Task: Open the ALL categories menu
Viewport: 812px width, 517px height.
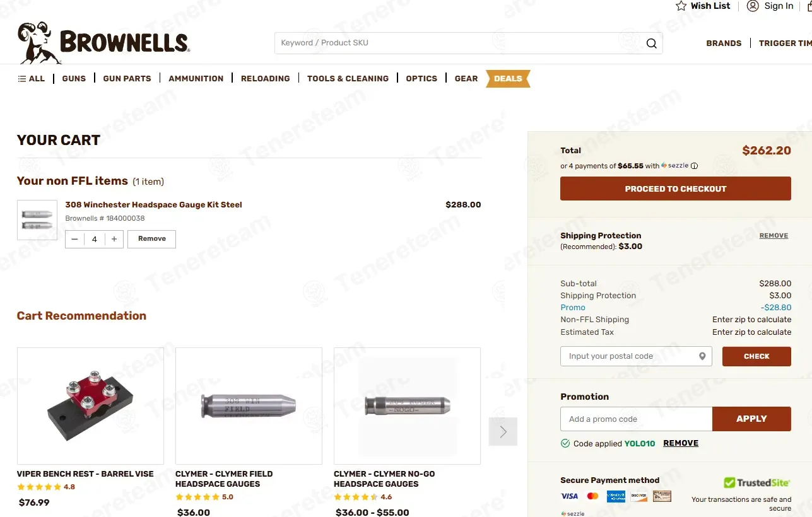Action: (32, 79)
